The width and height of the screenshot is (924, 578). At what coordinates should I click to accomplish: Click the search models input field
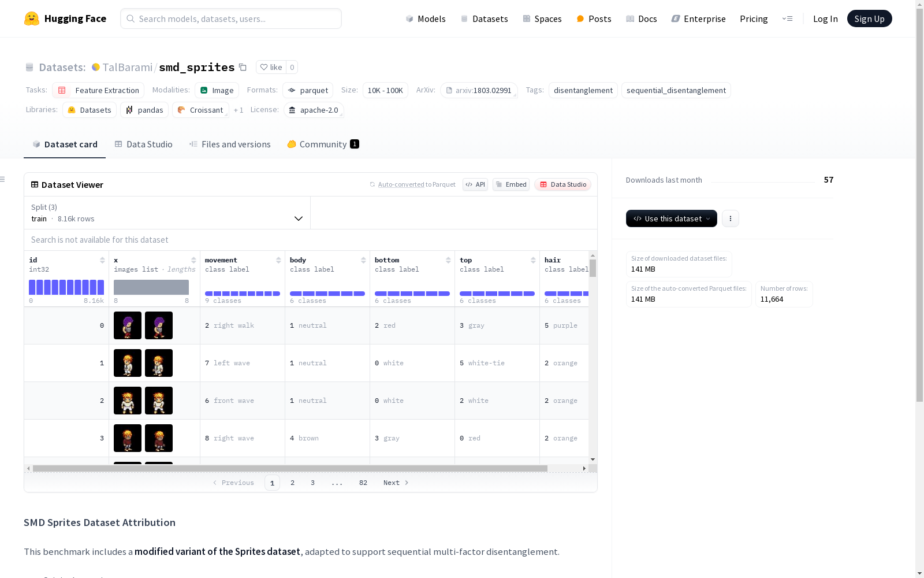[231, 18]
